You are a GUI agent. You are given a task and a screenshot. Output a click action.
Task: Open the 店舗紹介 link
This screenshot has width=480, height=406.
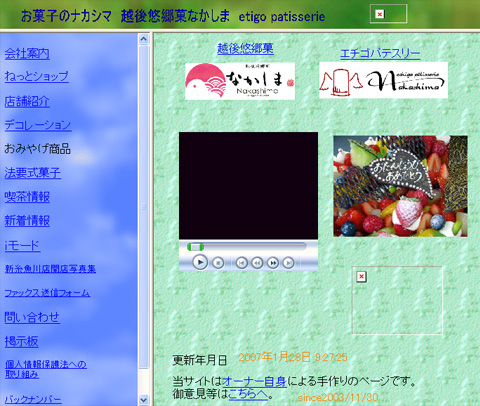(x=27, y=101)
